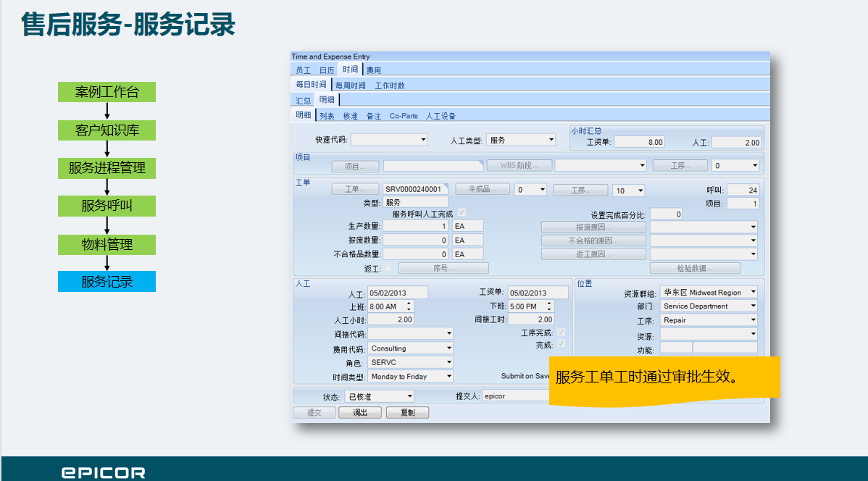Expand the 状态 已核准 dropdown
Viewport: 868px width, 481px height.
coord(409,396)
